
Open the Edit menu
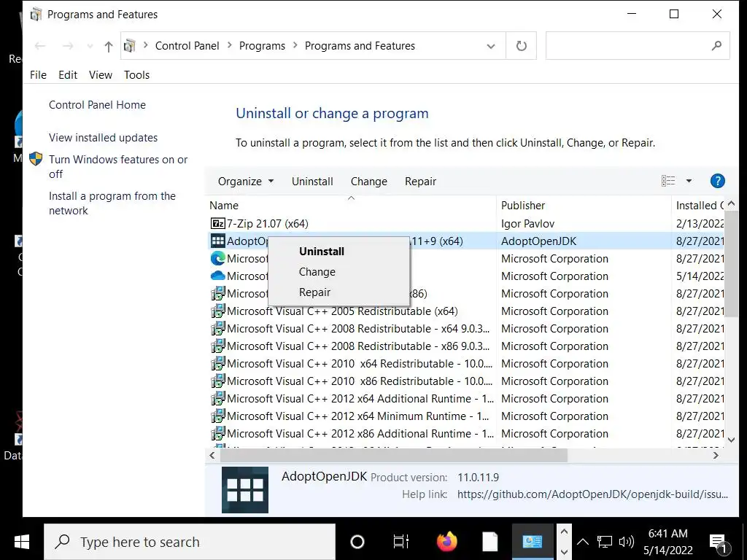pos(68,75)
